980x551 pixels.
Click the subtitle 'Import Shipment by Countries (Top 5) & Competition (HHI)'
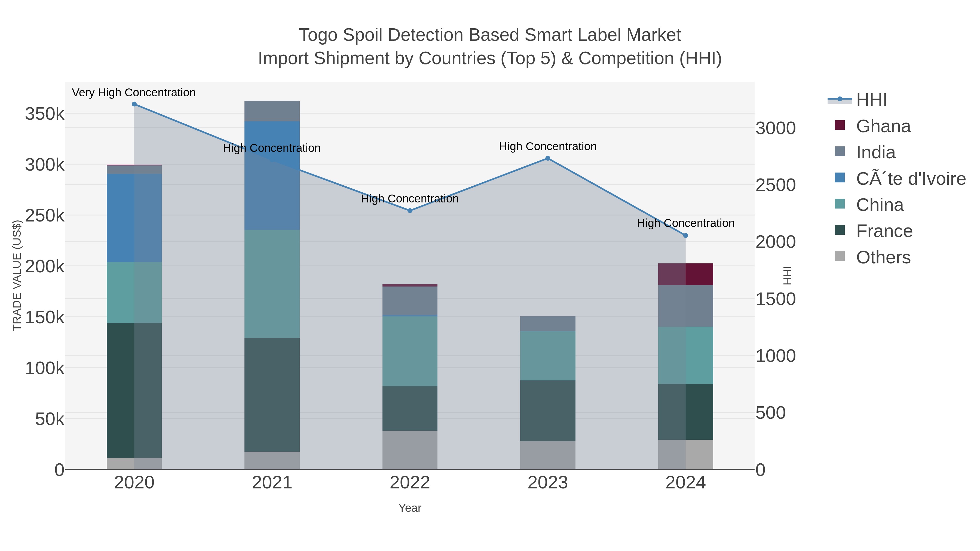pos(490,59)
